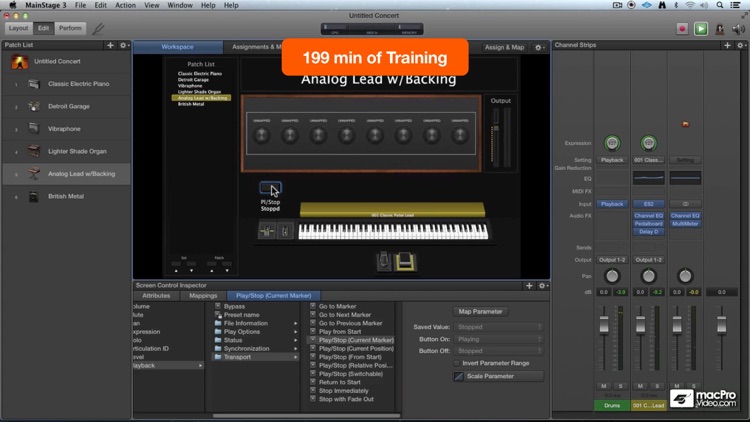Click the master mute speaker icon
Viewport: 750px width, 422px height.
[738, 29]
